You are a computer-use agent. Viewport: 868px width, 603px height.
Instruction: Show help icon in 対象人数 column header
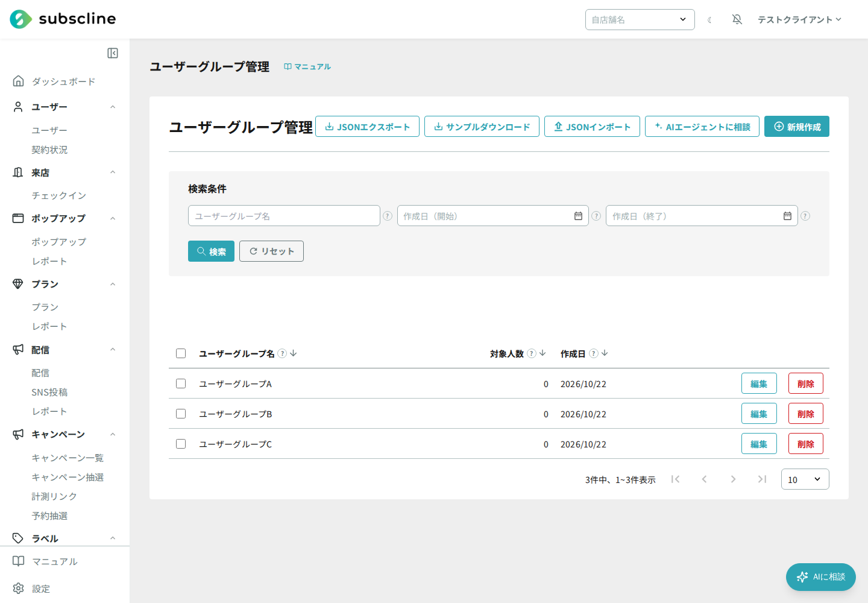pyautogui.click(x=532, y=353)
